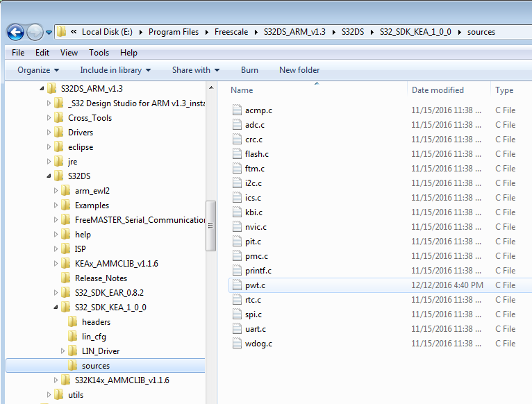This screenshot has height=404, width=532.
Task: Open the Tools menu
Action: 99,53
